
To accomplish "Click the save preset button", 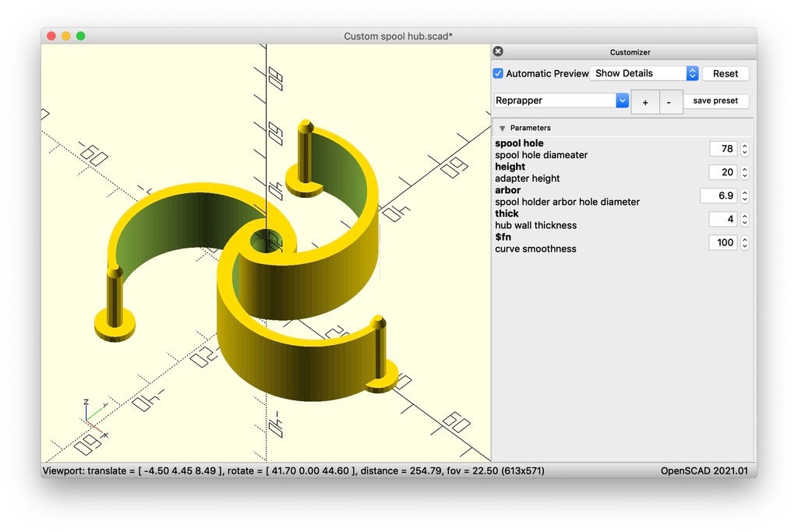I will coord(715,100).
